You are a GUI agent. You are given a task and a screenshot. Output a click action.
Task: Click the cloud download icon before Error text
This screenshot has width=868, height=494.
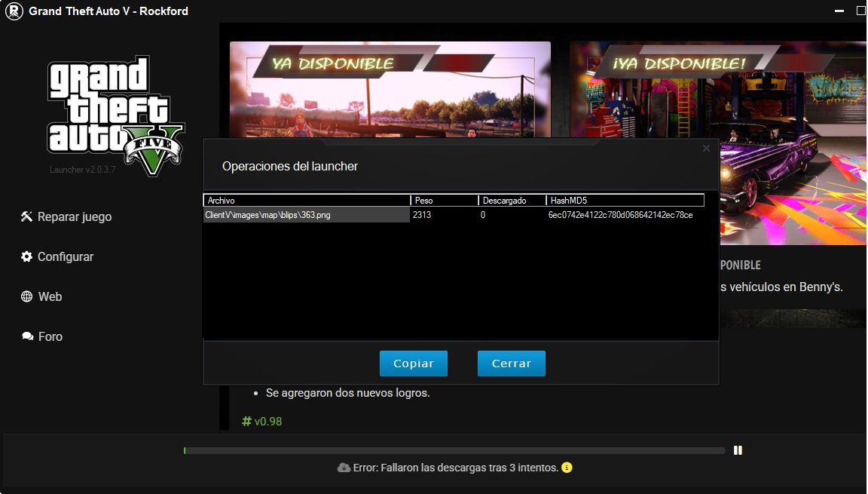(x=344, y=468)
